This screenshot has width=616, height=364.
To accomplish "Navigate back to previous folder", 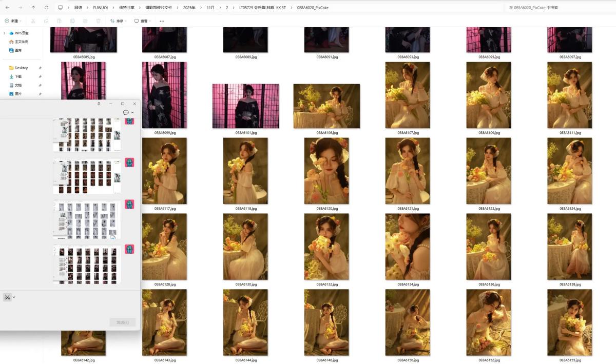I will [x=7, y=8].
